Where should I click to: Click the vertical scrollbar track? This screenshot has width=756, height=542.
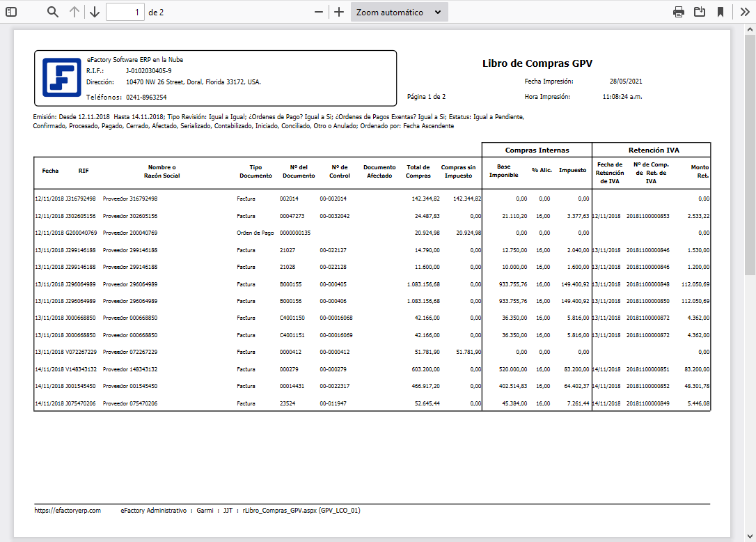click(750, 279)
